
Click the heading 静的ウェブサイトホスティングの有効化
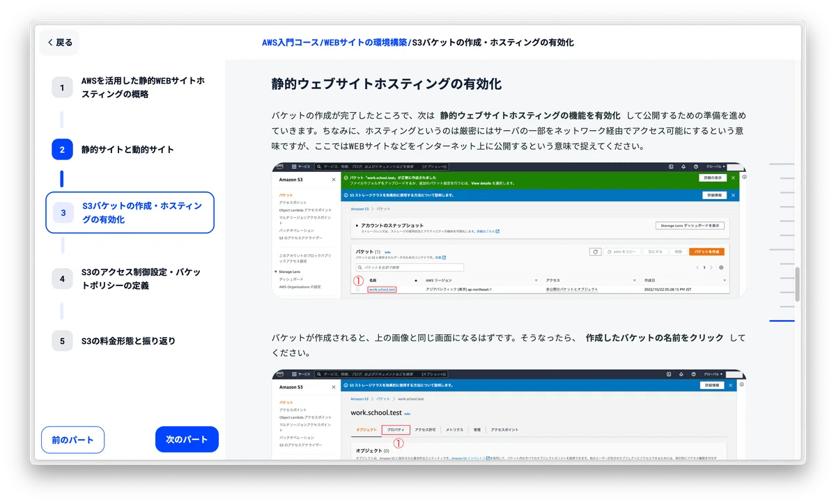click(387, 85)
